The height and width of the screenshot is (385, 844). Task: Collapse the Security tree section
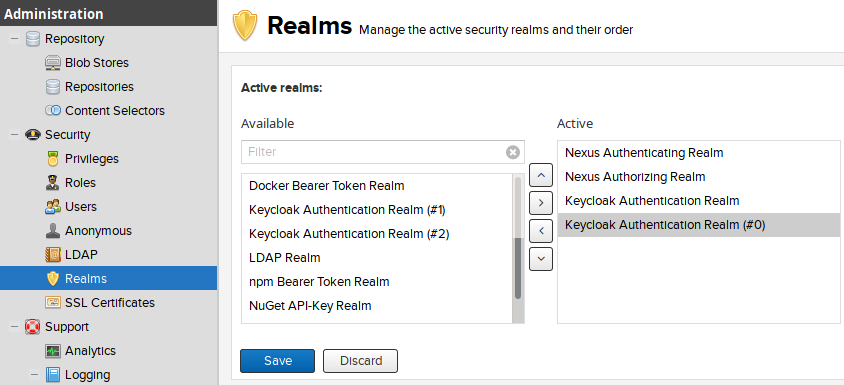tap(14, 135)
